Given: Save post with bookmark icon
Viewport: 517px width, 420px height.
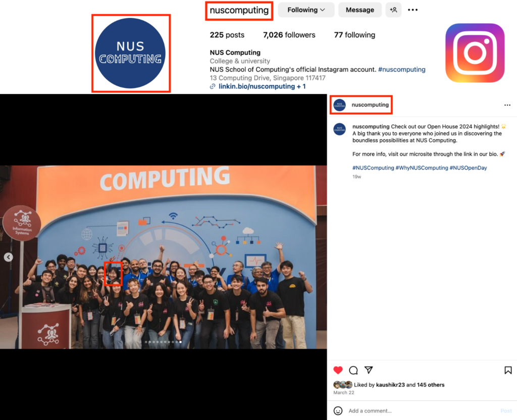Looking at the screenshot, I should [508, 370].
